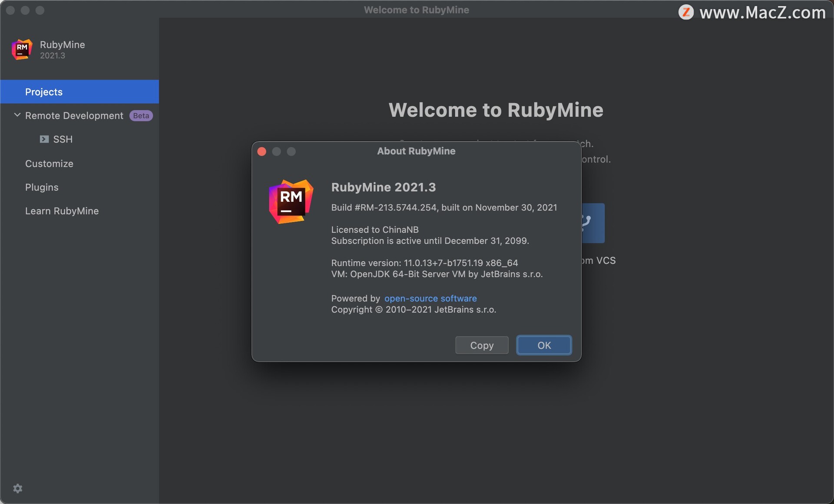Click the Copyright JetBrains line
Viewport: 834px width, 504px height.
[414, 310]
